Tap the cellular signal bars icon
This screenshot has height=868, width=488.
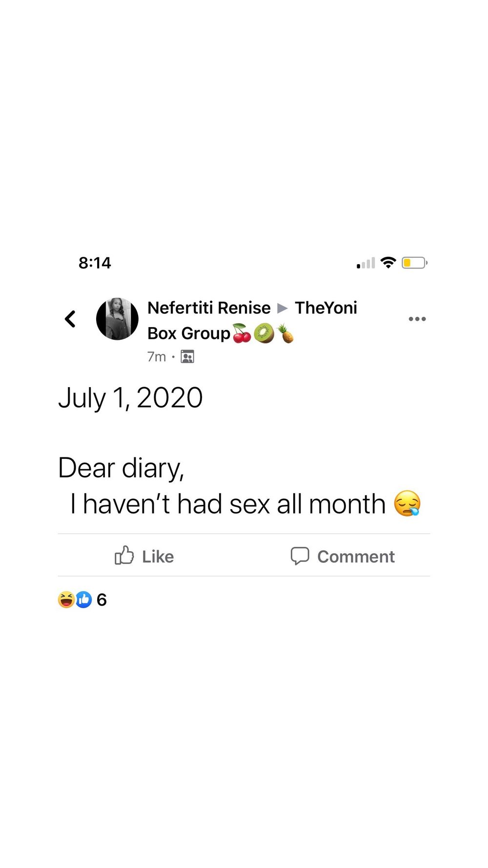366,263
